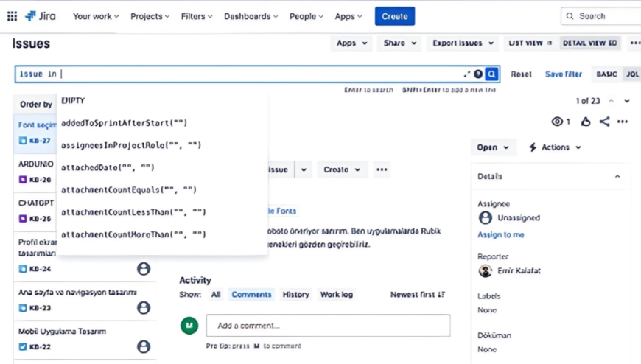Choose attachedDate suggestion from autocomplete list
This screenshot has width=641, height=364.
click(108, 167)
